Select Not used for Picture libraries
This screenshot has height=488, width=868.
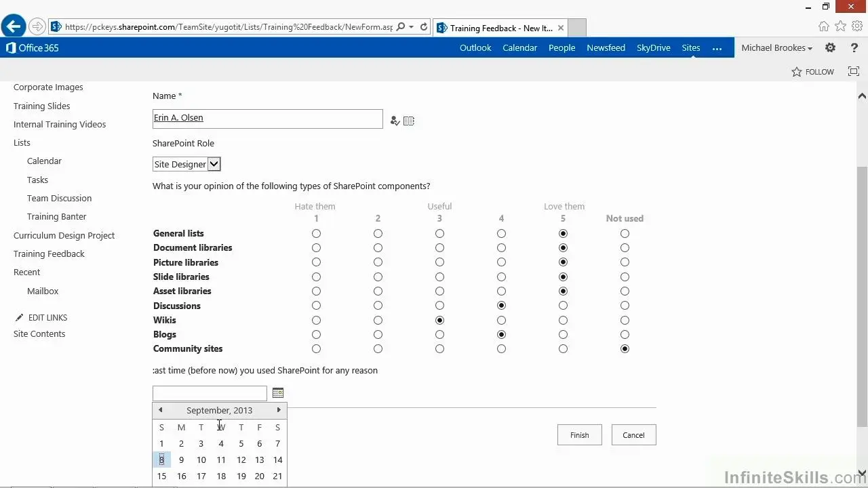coord(625,262)
